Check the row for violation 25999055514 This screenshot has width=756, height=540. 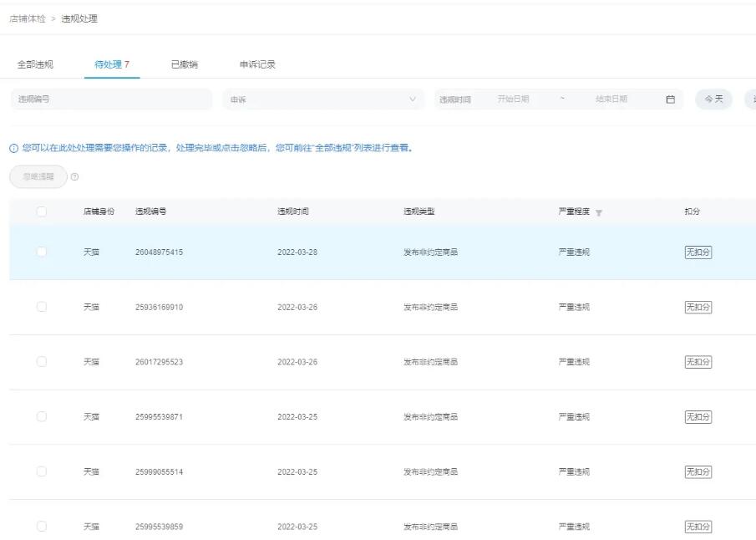[x=42, y=471]
